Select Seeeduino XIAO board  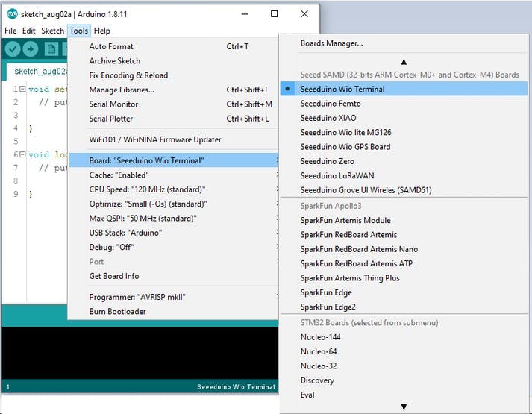click(x=404, y=118)
